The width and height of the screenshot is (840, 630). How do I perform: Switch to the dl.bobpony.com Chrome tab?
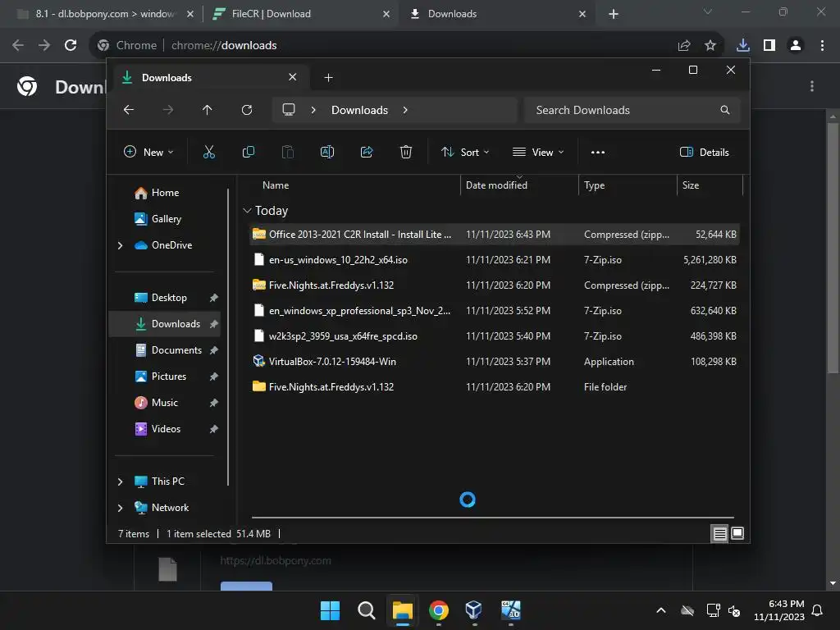coord(104,14)
